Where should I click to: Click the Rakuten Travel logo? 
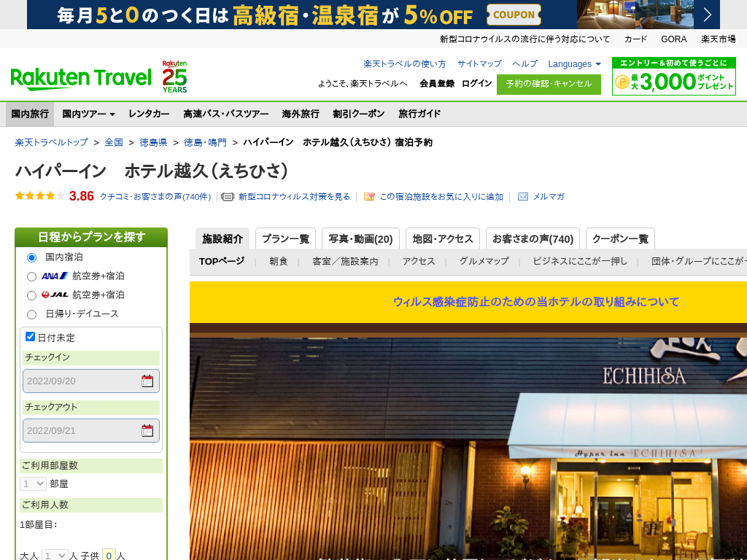tap(81, 78)
